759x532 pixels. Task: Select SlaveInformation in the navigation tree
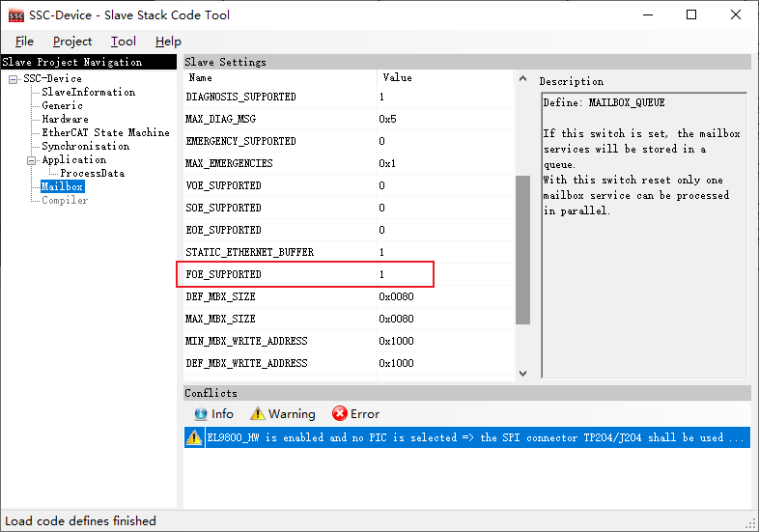pos(88,92)
